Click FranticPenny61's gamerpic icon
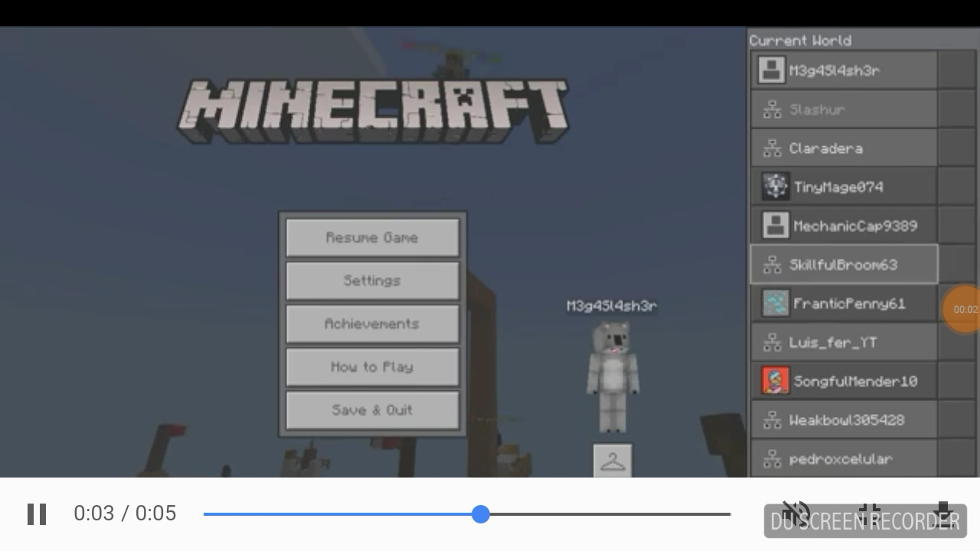The image size is (980, 551). pos(776,304)
